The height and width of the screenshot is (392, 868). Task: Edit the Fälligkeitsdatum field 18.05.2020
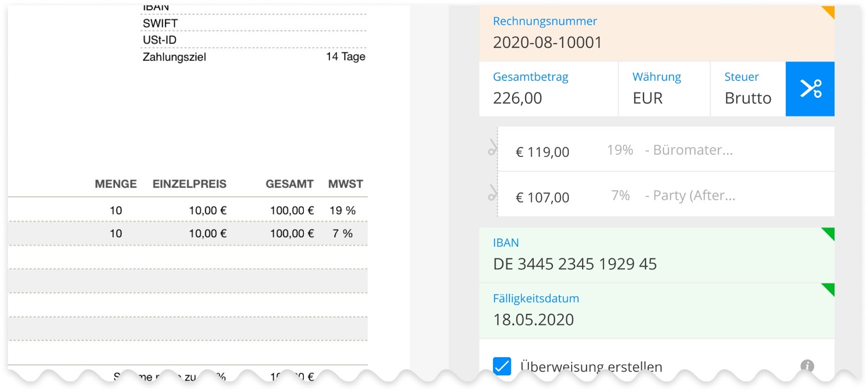pyautogui.click(x=656, y=311)
